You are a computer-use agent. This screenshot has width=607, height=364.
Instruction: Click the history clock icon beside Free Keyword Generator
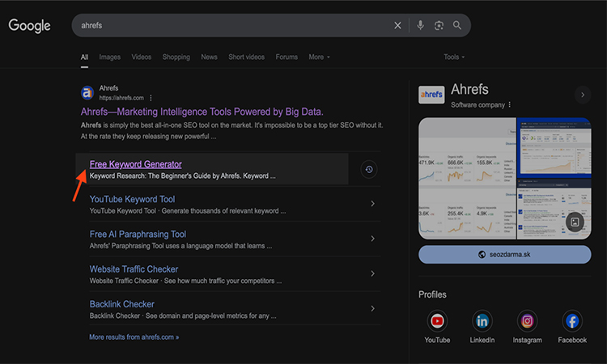[x=369, y=169]
